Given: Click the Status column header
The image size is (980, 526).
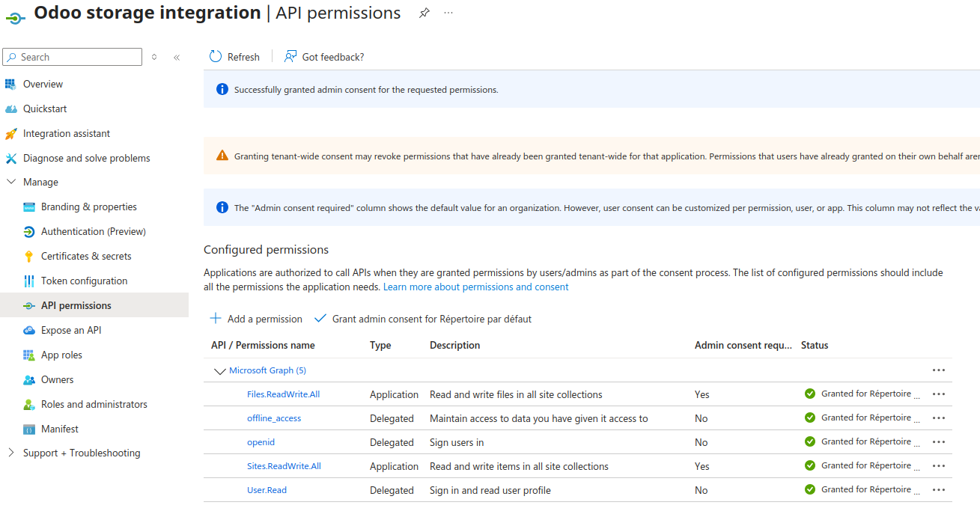Looking at the screenshot, I should pyautogui.click(x=815, y=346).
